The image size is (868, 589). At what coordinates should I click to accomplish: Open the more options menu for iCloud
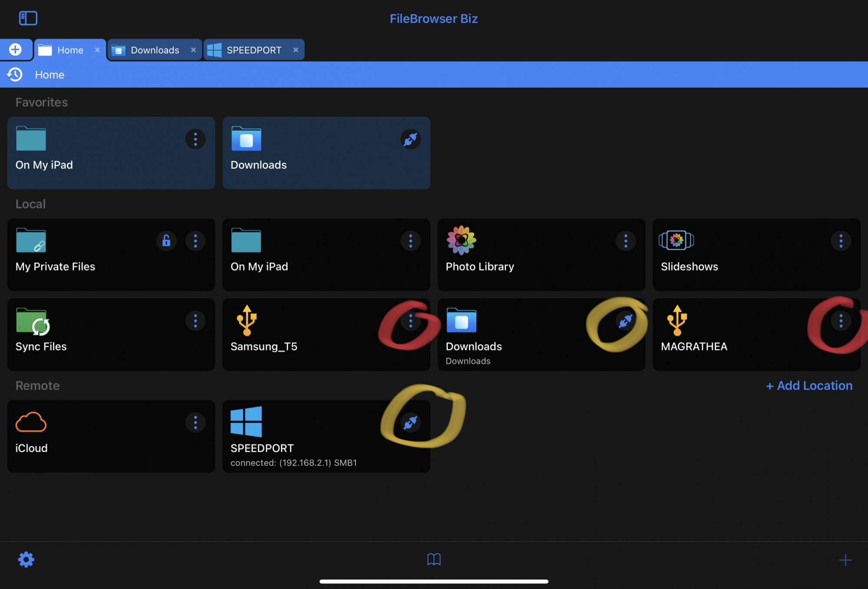point(195,423)
